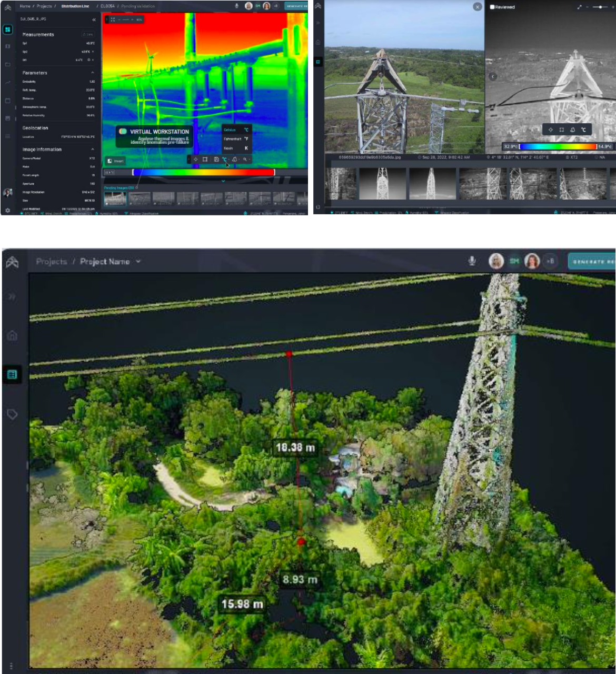Screen dimensions: 616x674
Task: Go to Projects breadcrumb in bottom panel
Action: [52, 261]
